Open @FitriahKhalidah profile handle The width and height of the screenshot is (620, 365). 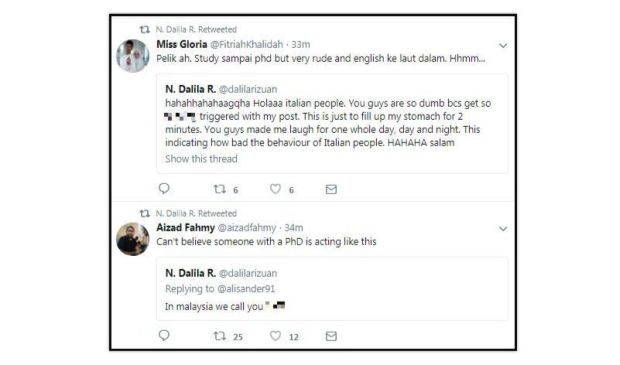pyautogui.click(x=247, y=44)
